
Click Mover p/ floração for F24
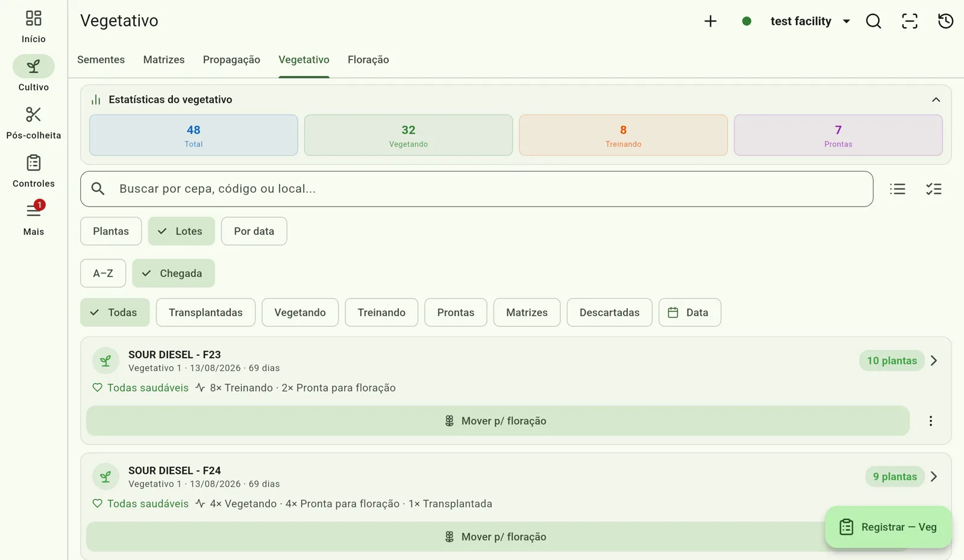[x=498, y=537]
